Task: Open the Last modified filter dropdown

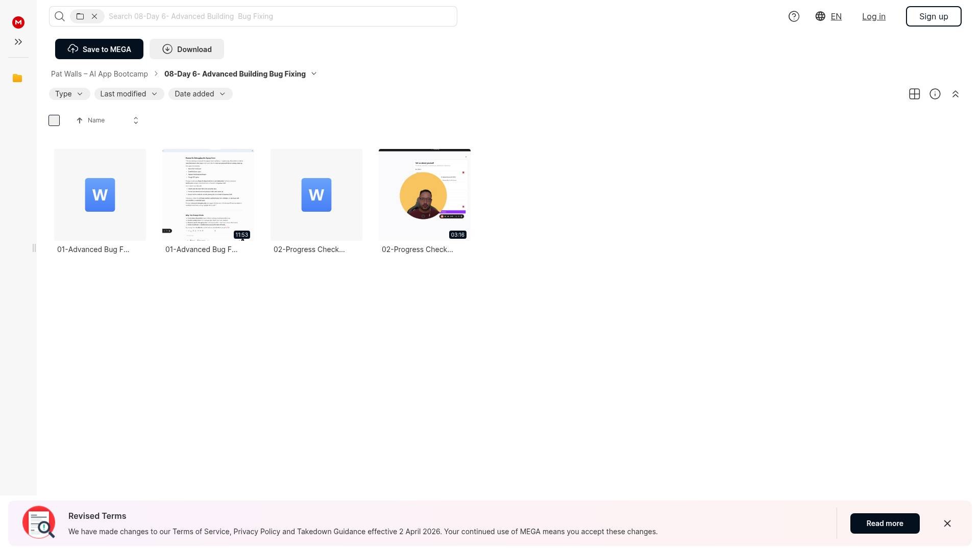Action: click(x=129, y=94)
